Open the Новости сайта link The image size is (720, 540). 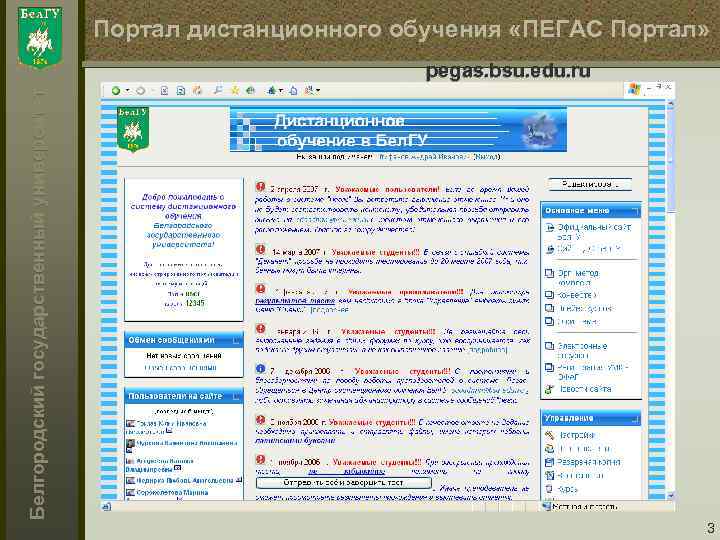[x=585, y=389]
